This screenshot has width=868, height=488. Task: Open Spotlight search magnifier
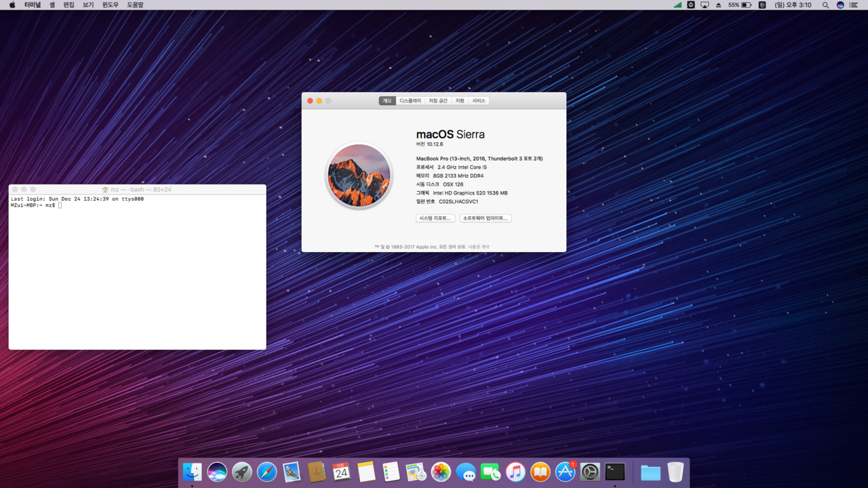click(825, 5)
